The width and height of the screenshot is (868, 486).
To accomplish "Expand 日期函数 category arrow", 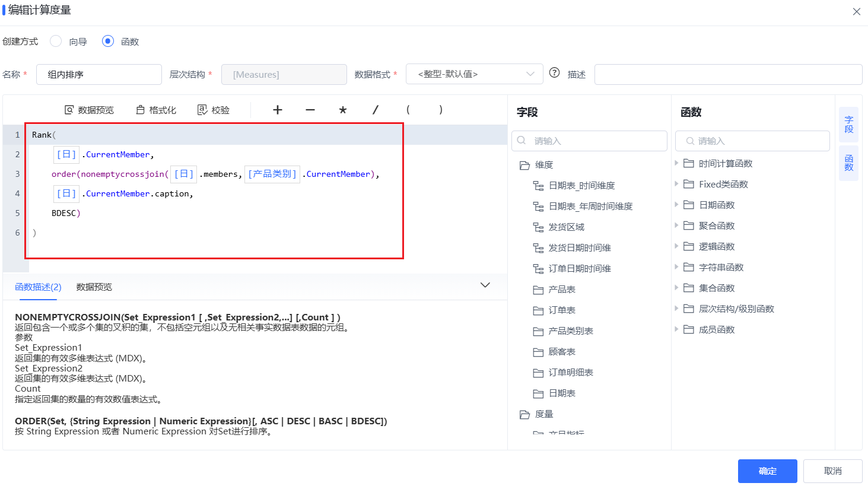I will 676,205.
